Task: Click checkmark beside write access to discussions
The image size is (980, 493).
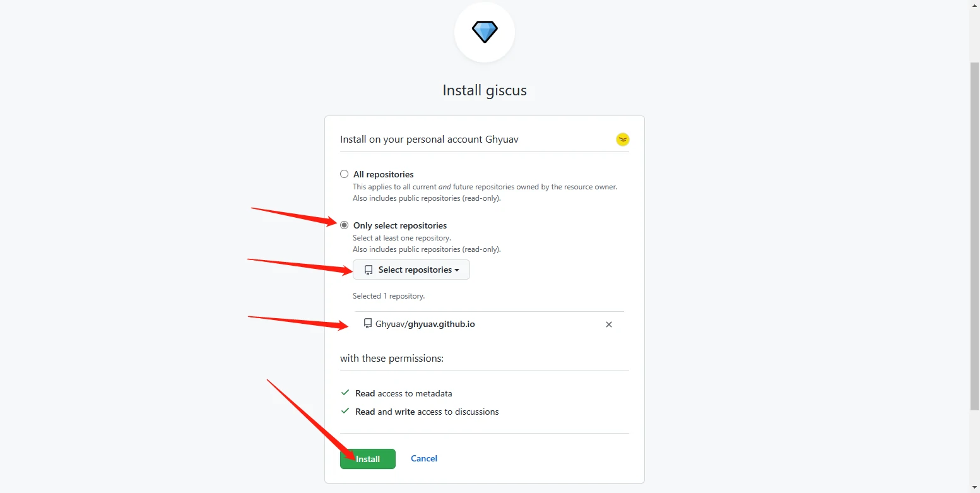Action: 345,411
